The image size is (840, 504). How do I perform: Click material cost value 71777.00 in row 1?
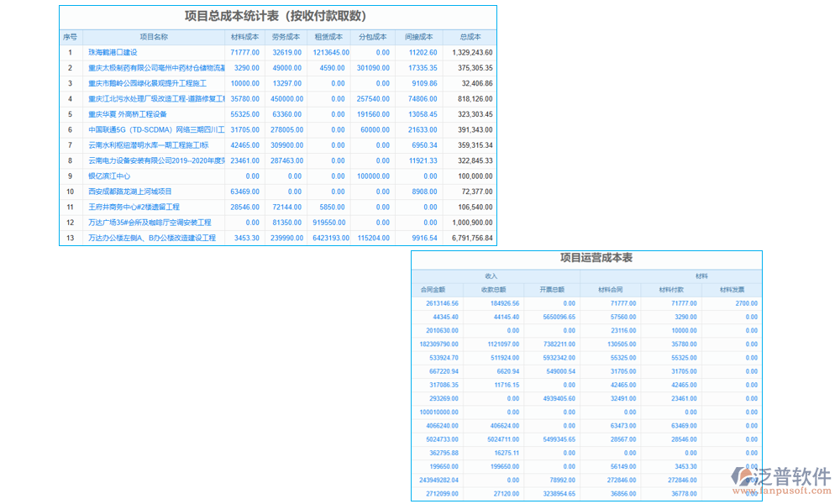point(244,52)
